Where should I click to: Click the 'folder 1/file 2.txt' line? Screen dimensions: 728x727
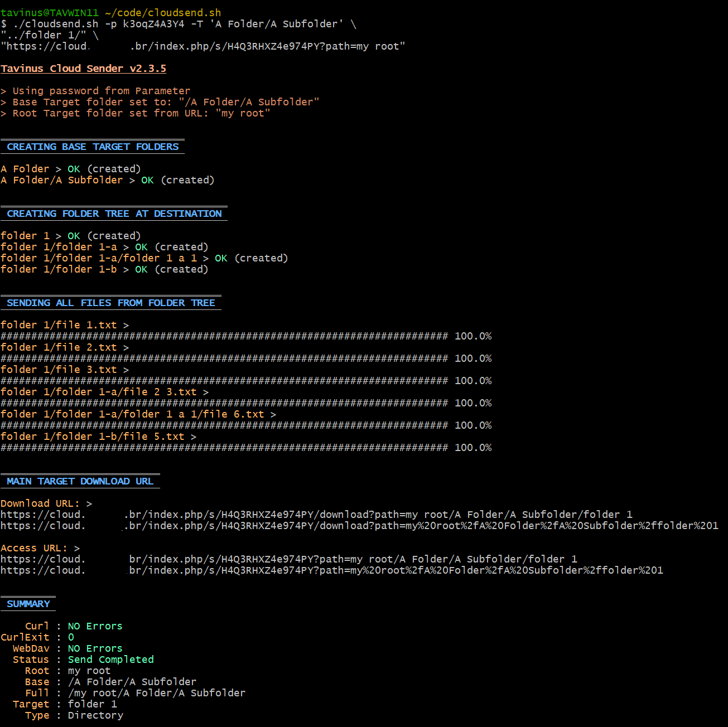pos(65,347)
